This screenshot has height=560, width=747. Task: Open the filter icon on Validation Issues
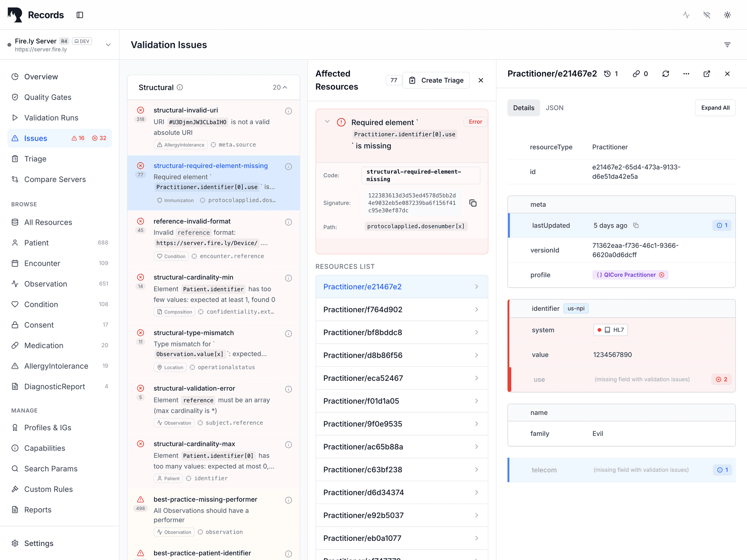point(728,45)
